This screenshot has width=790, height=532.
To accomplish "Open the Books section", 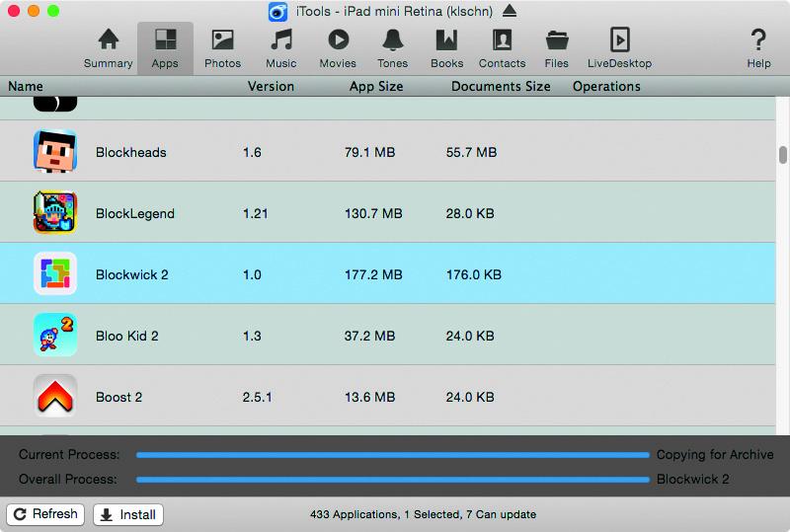I will pos(447,49).
